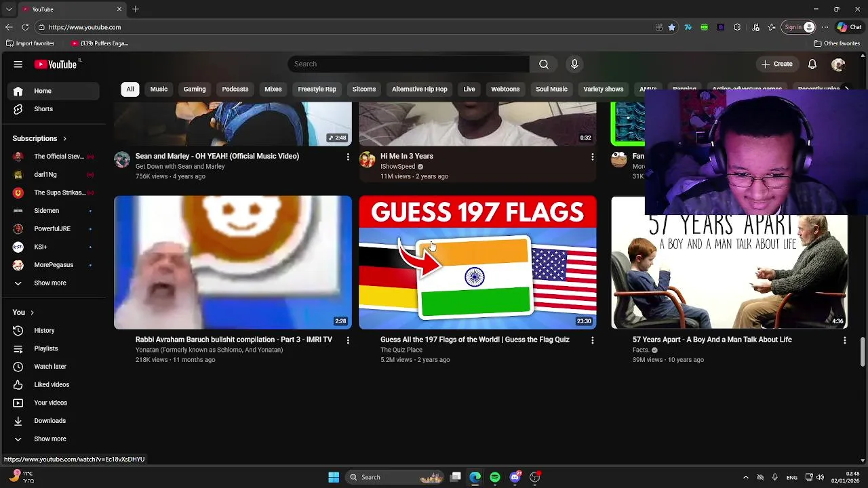
Task: Open Other favorites folder
Action: coord(837,43)
